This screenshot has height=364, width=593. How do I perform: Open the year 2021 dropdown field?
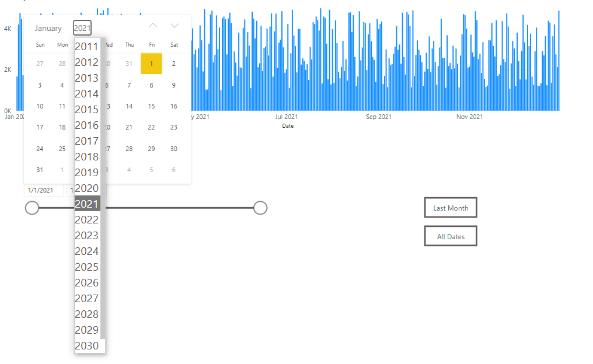click(82, 28)
